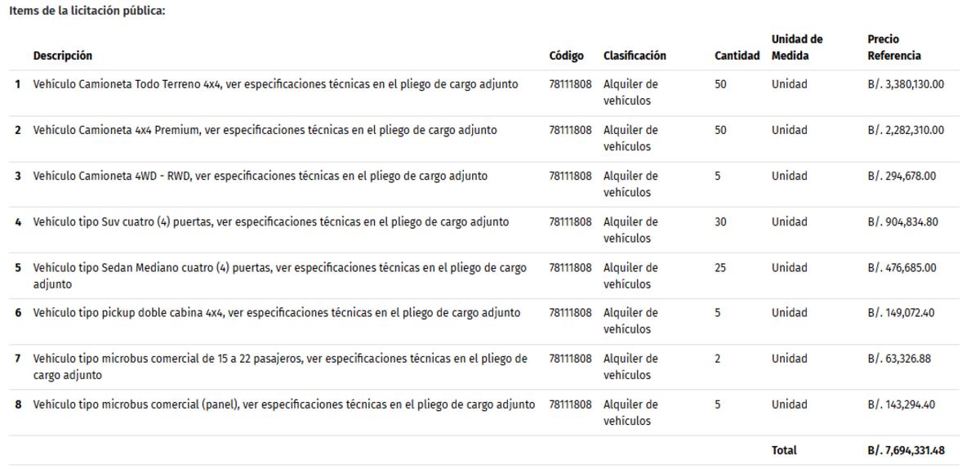980x469 pixels.
Task: Click the Descripción column header
Action: coord(62,56)
